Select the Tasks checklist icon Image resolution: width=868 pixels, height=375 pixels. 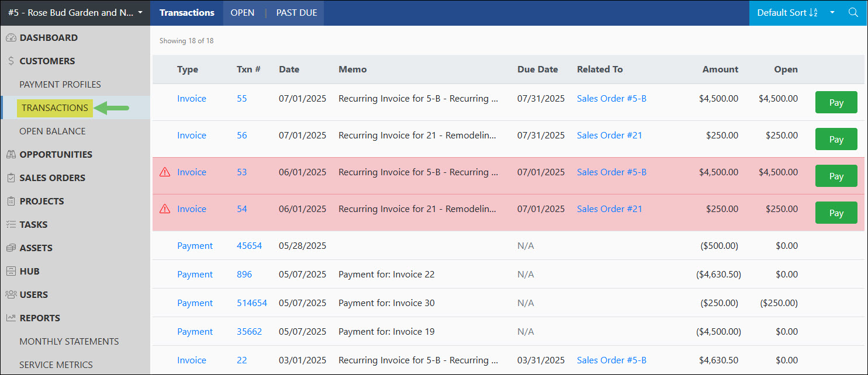12,224
